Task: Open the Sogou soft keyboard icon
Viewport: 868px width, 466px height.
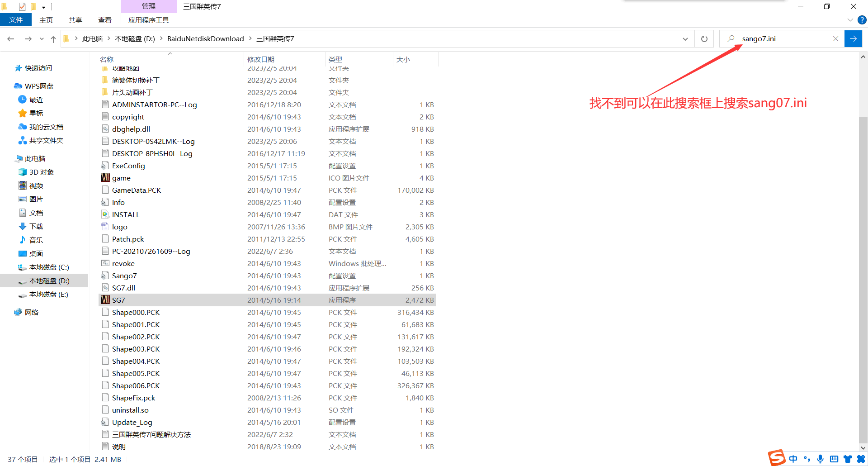Action: click(x=834, y=459)
